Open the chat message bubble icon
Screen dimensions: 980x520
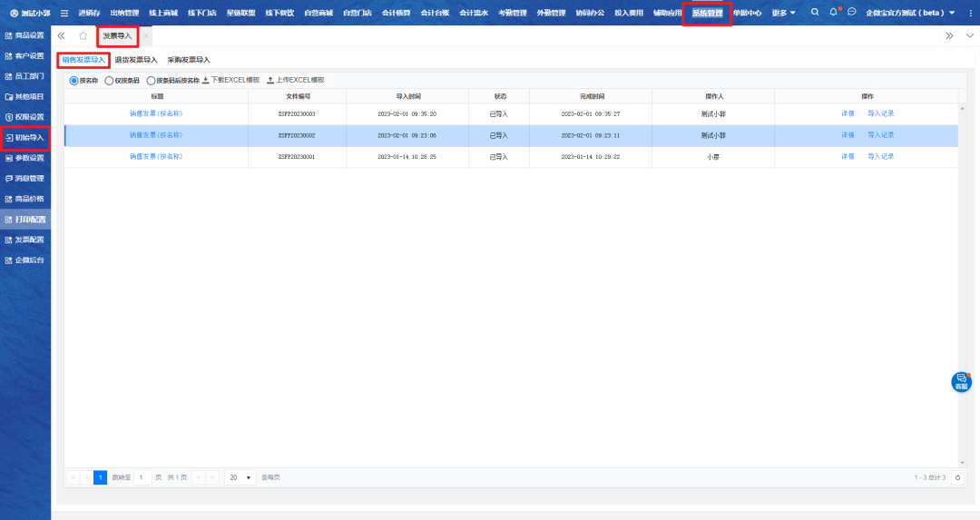851,13
